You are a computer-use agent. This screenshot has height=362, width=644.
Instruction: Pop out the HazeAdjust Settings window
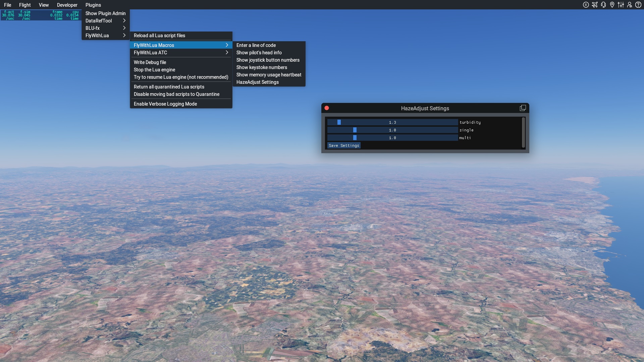(523, 108)
